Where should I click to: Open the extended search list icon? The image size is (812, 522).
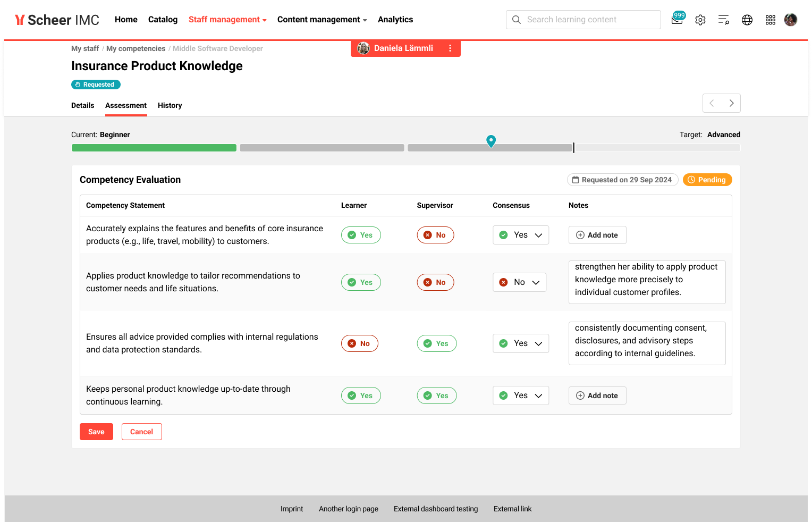click(x=723, y=20)
